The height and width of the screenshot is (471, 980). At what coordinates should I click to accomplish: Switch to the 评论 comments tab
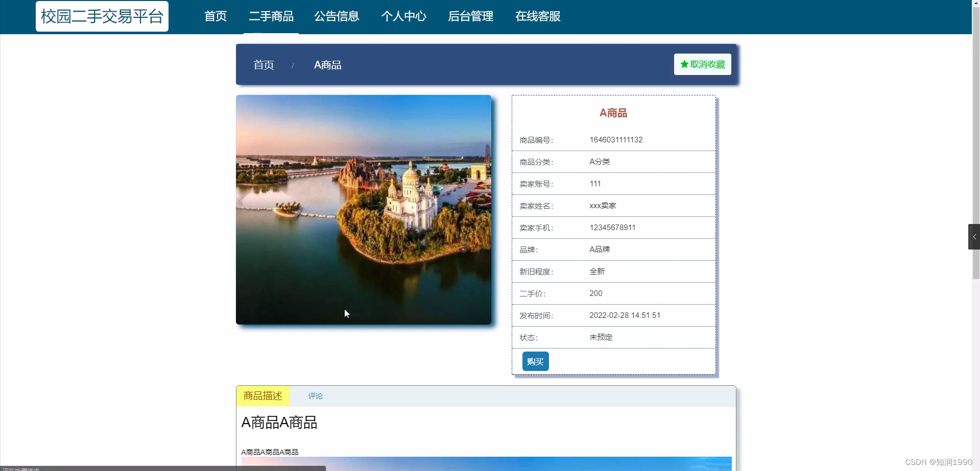[x=316, y=396]
